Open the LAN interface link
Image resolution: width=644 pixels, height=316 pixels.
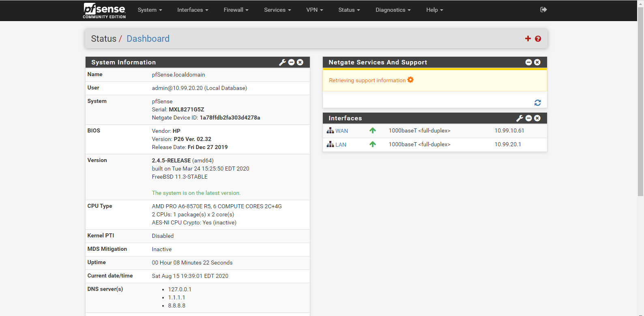(x=341, y=145)
